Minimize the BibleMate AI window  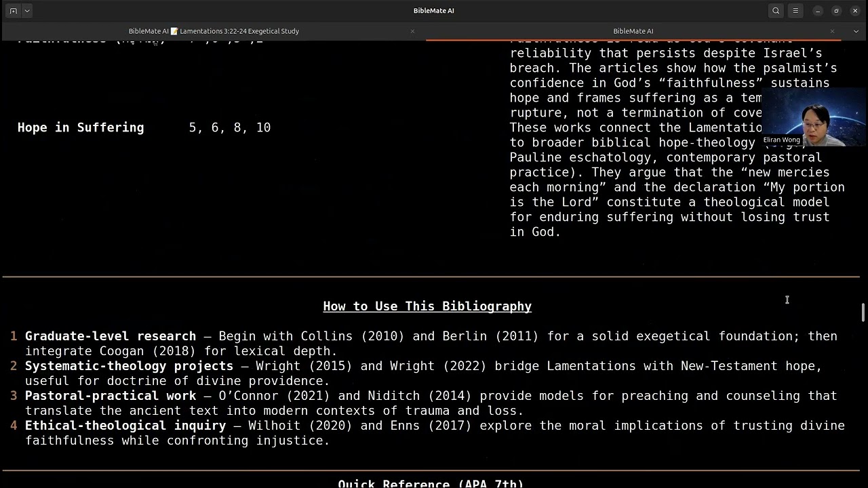click(x=818, y=11)
